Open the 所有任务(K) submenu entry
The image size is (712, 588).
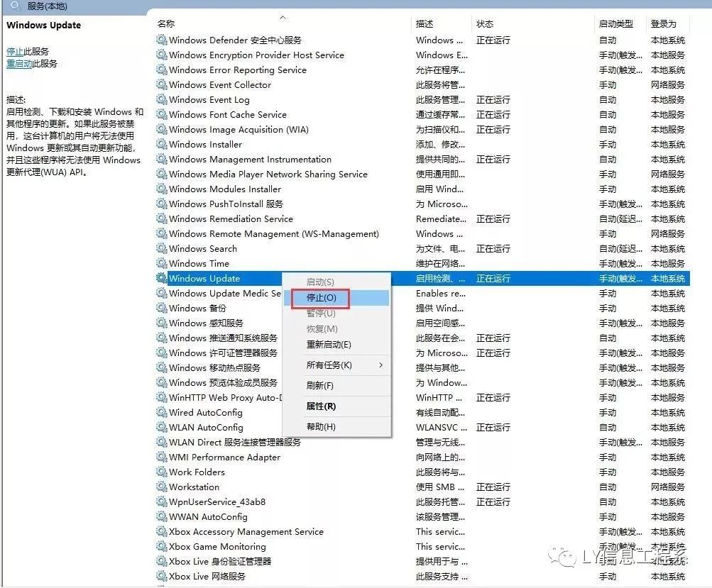[x=336, y=365]
